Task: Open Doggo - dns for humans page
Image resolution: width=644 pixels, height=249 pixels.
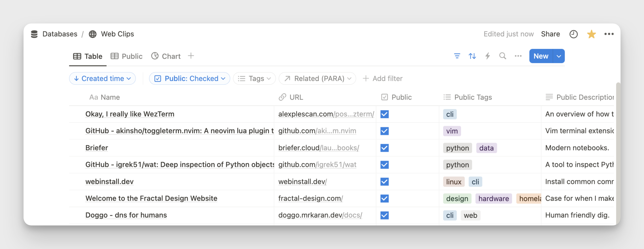Action: point(126,215)
